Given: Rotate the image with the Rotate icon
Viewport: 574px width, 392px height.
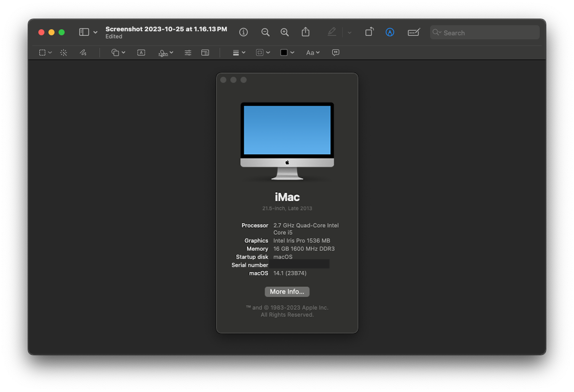Looking at the screenshot, I should 369,32.
